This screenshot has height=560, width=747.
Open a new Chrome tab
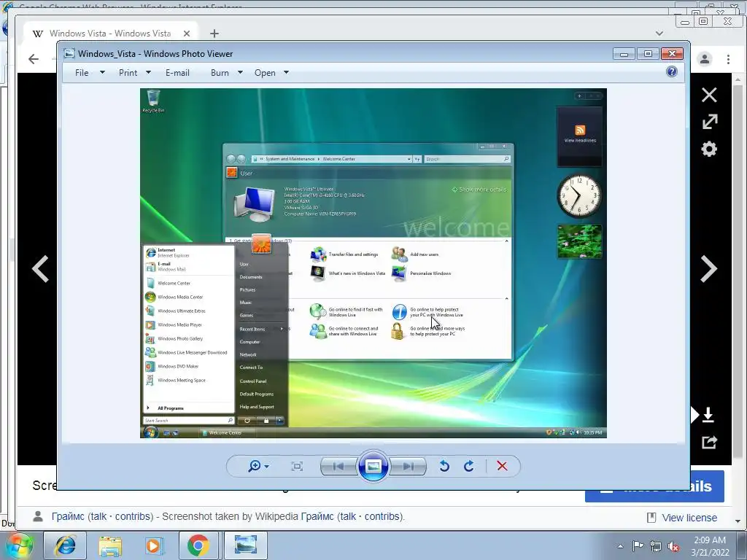214,34
